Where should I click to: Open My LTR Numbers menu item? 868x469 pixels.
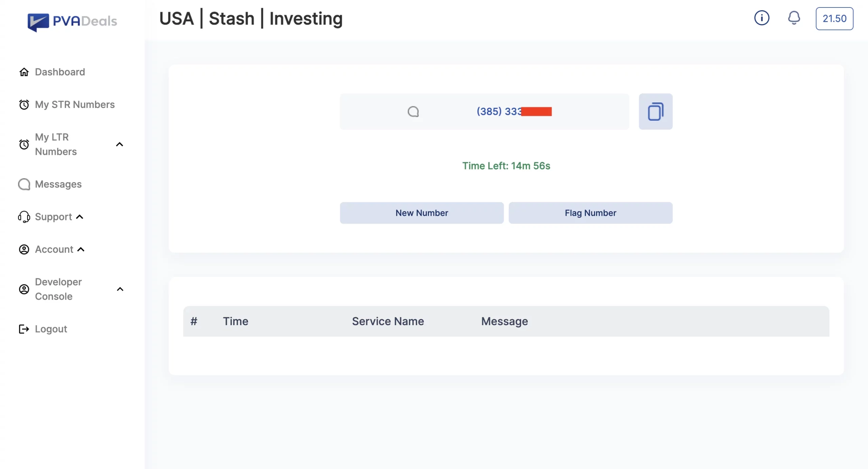[x=56, y=144]
